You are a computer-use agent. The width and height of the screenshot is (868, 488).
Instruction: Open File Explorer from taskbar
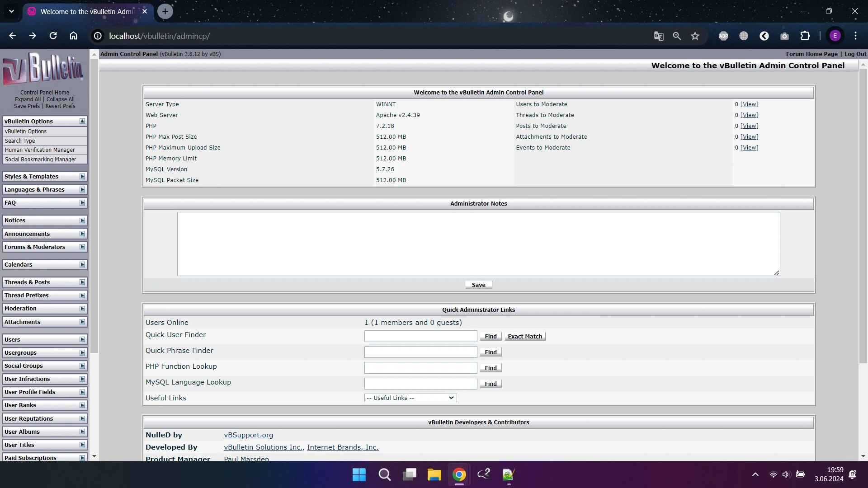[434, 474]
